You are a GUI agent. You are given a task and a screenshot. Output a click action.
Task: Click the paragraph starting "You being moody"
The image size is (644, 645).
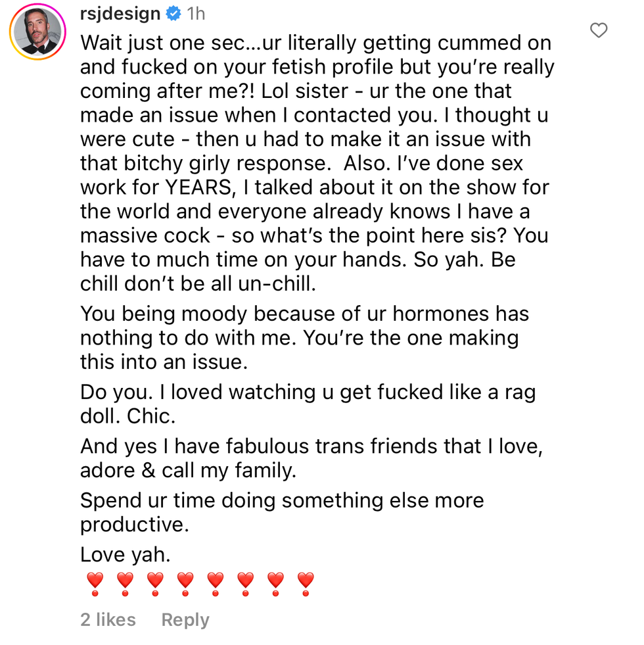tap(302, 337)
